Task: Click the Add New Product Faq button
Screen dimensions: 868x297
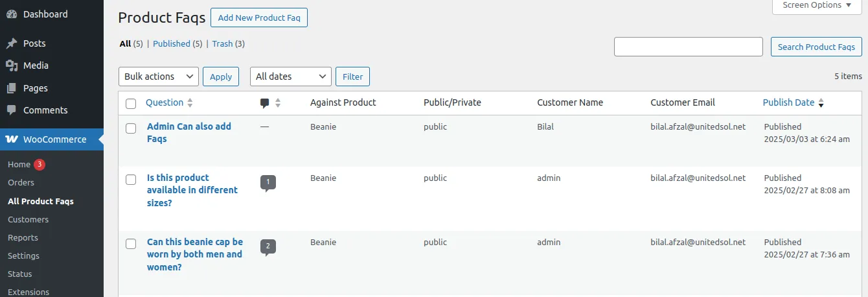Action: [x=259, y=18]
